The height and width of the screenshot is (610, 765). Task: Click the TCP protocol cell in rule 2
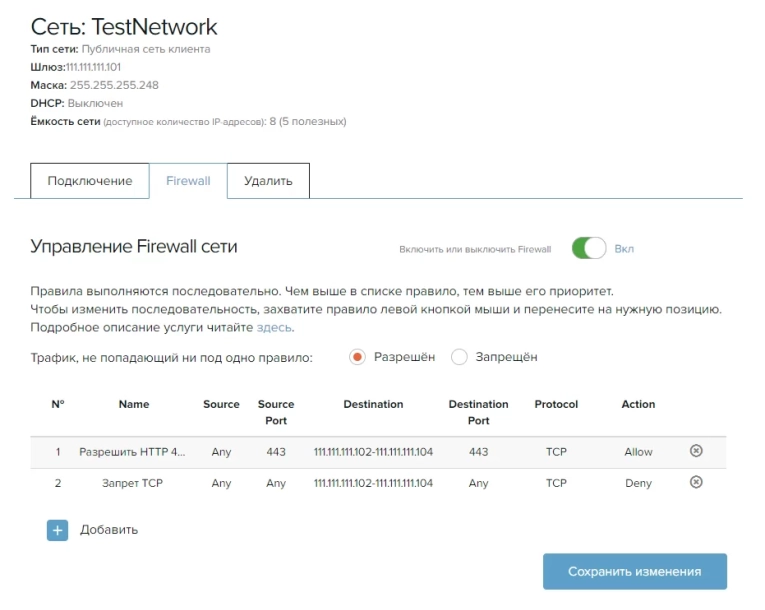[x=556, y=483]
